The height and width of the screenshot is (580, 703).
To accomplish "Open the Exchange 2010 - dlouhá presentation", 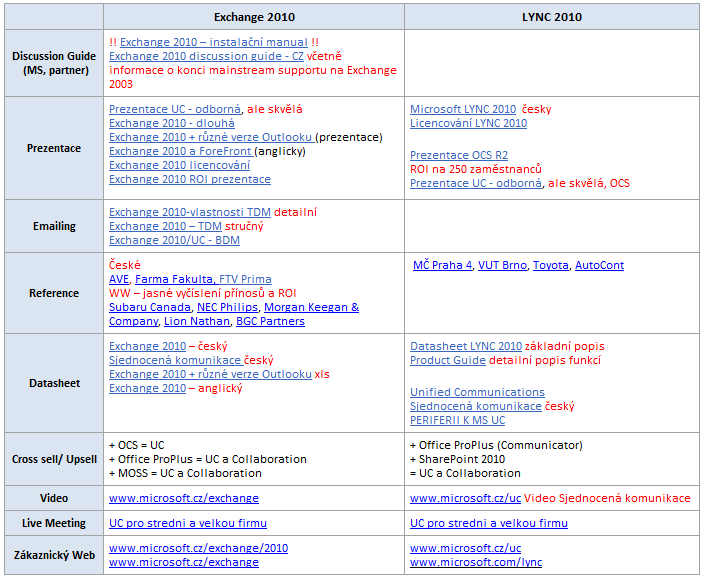I will click(172, 123).
